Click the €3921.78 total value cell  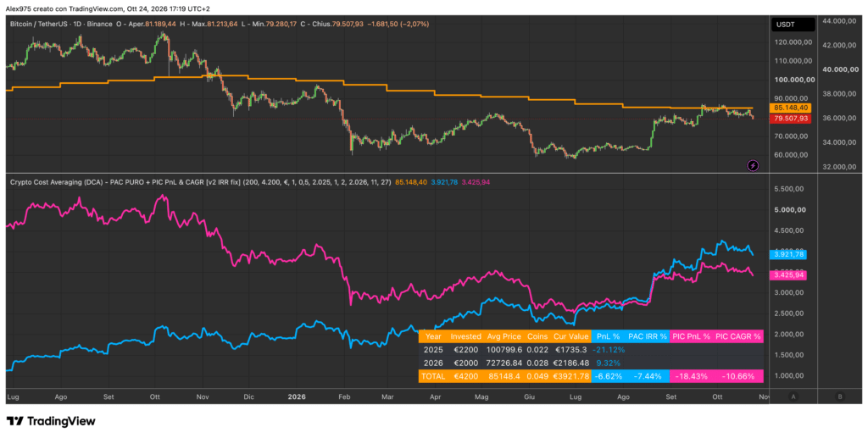[x=570, y=376]
